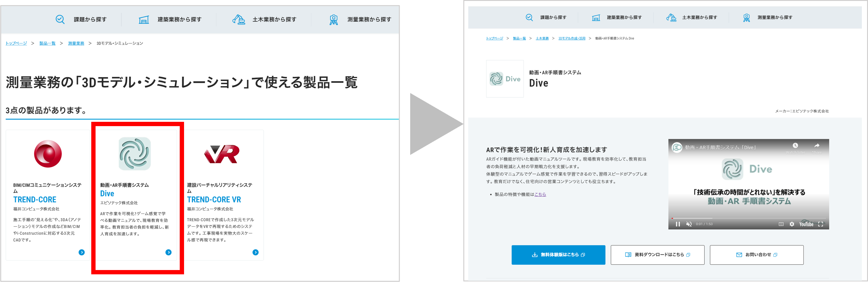This screenshot has width=868, height=282.
Task: Open the TREND-CORE VR product title
Action: click(x=214, y=199)
